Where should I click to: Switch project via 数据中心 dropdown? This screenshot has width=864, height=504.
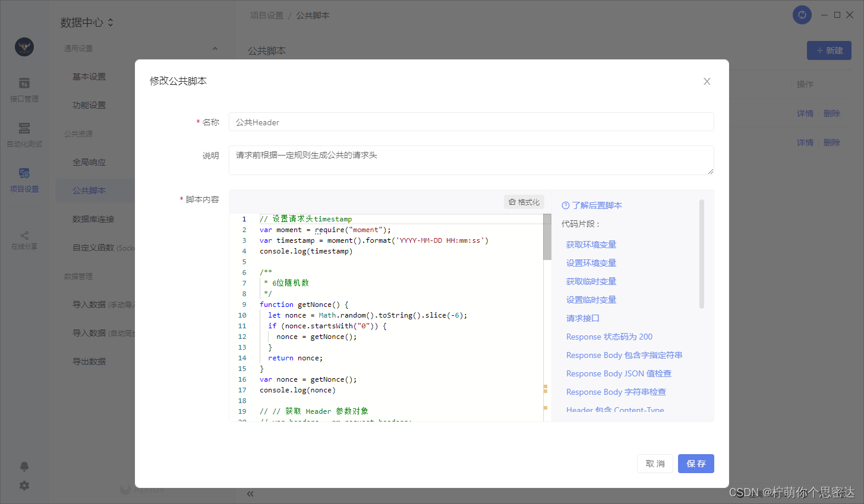pyautogui.click(x=87, y=23)
